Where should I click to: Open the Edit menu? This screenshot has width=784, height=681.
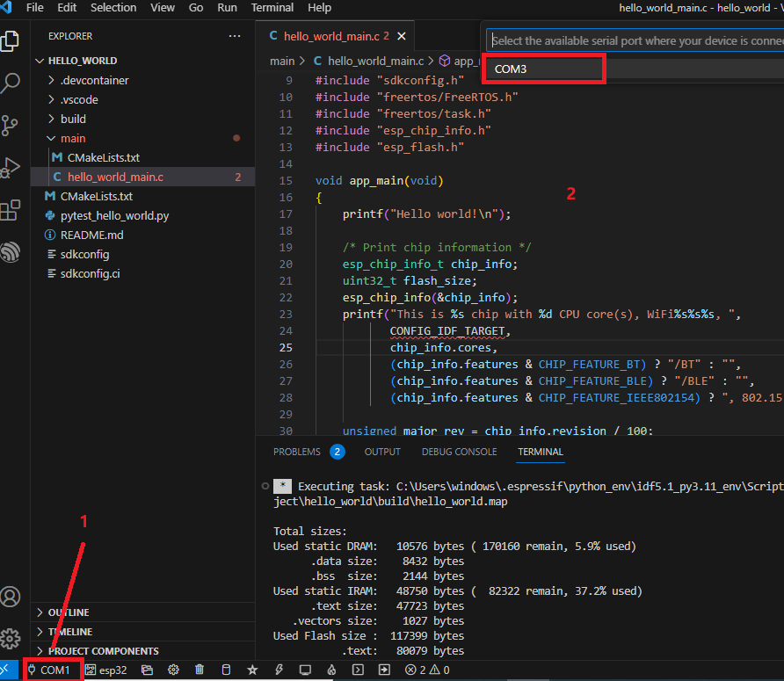[x=67, y=8]
